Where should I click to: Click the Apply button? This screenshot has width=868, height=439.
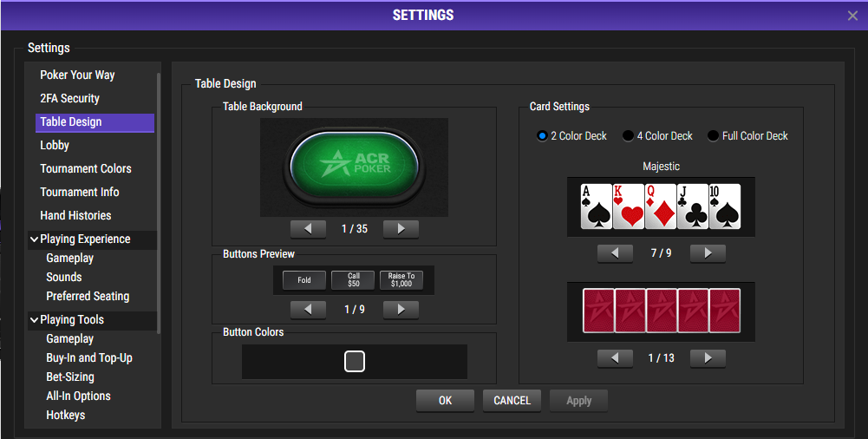(578, 401)
